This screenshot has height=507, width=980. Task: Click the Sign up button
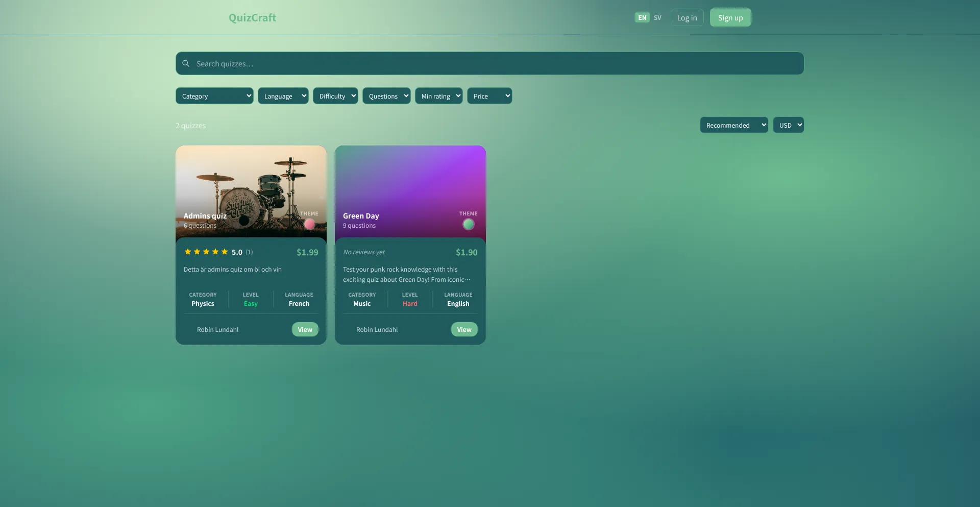730,17
